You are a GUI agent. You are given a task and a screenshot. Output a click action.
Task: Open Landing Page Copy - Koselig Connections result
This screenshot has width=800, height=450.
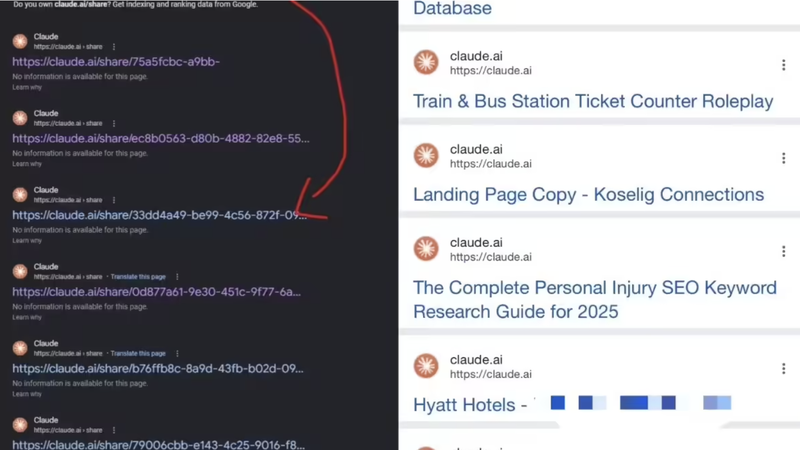588,194
